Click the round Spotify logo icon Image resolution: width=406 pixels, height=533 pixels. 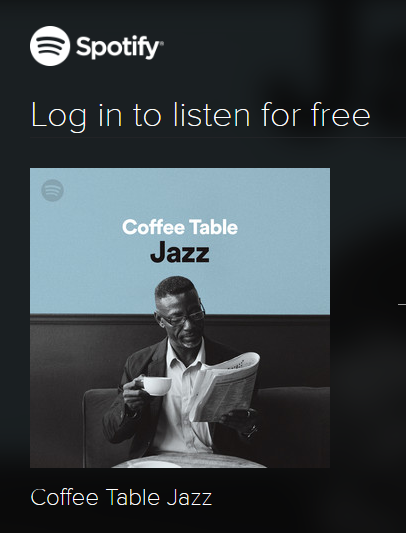point(50,46)
